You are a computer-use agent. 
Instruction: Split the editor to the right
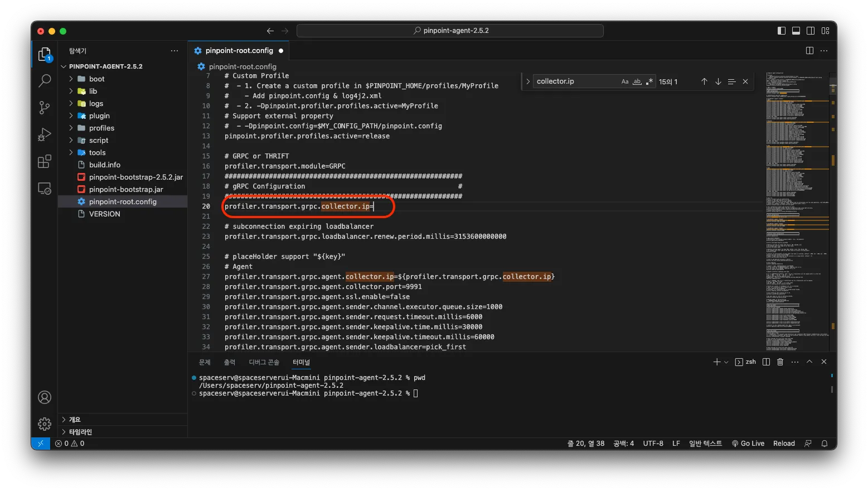[x=809, y=51]
